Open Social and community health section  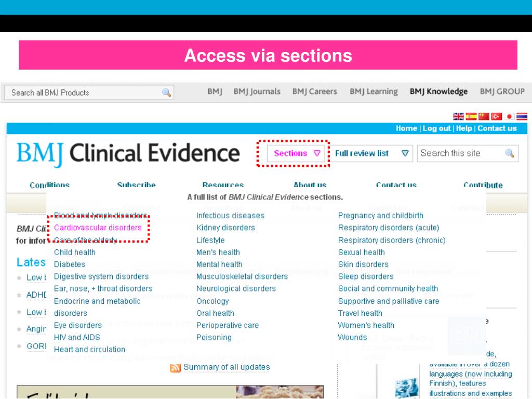pyautogui.click(x=388, y=289)
